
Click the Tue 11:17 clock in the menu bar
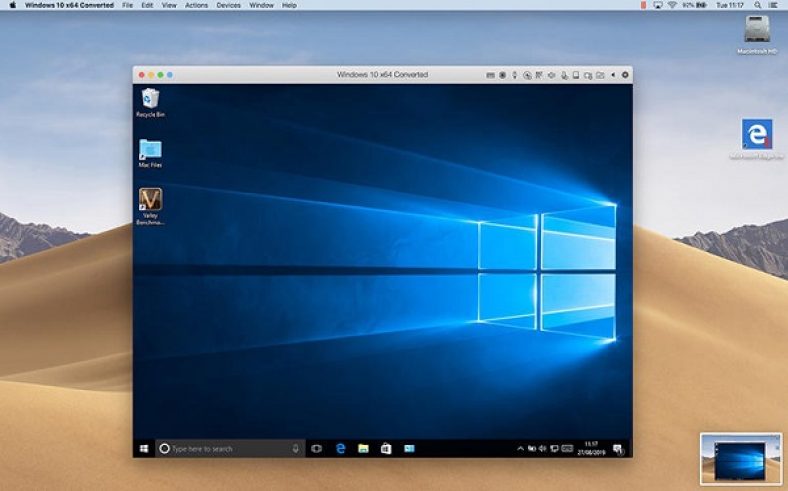[730, 5]
